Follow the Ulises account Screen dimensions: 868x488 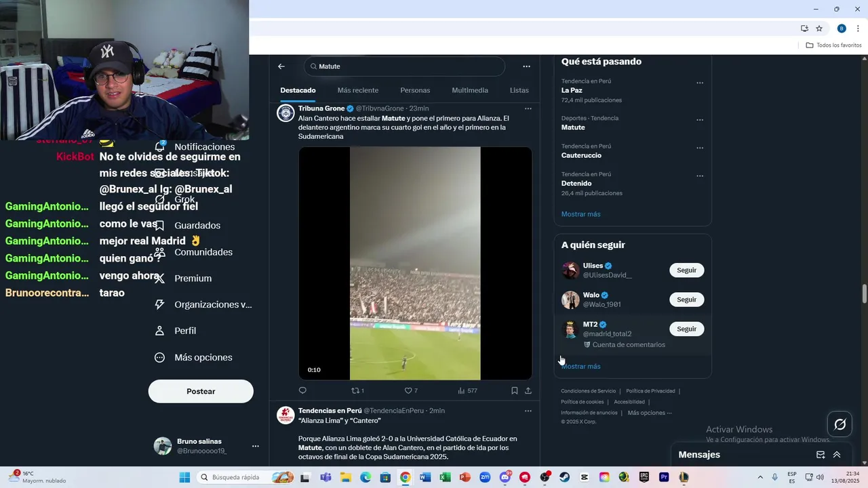[x=687, y=270]
